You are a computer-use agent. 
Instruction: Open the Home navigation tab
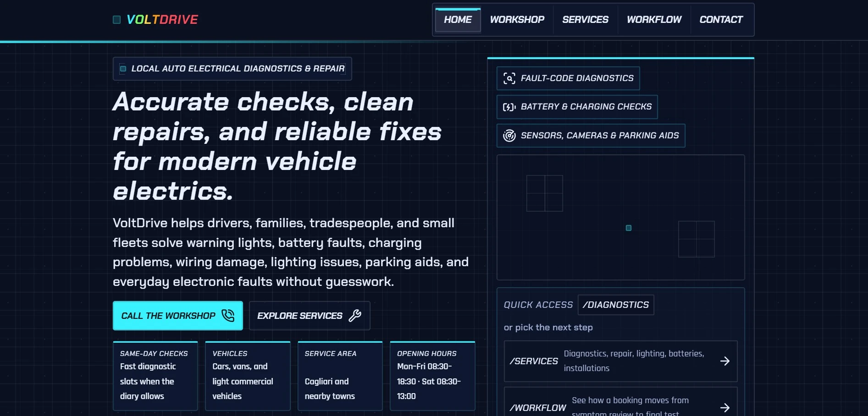coord(458,20)
